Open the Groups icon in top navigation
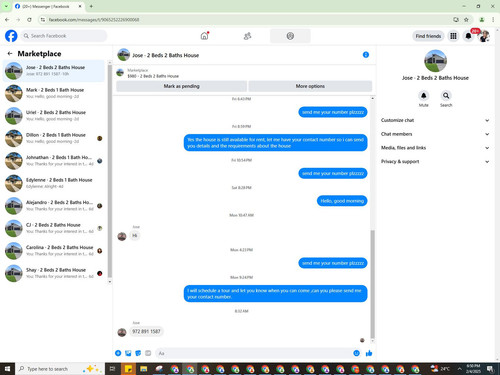The width and height of the screenshot is (500, 375). tap(290, 36)
